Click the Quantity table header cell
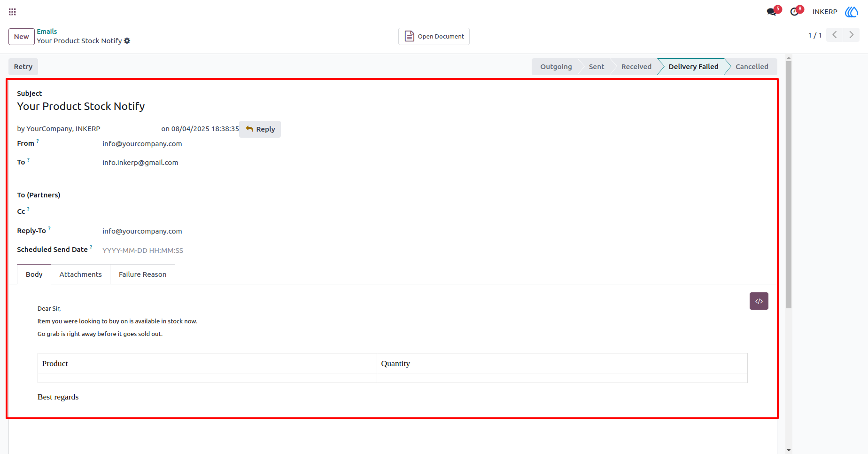Screen dimensions: 868x454 [x=562, y=364]
